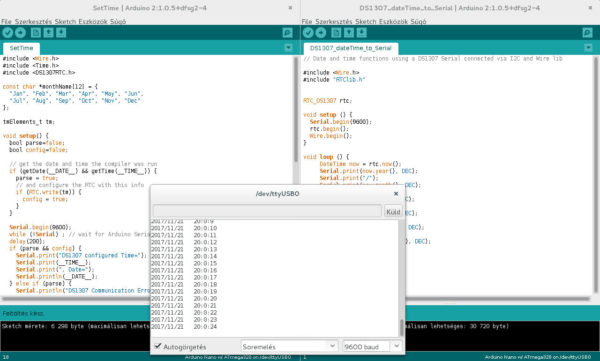Create new sketch in DS1307_dateTime_to_Serial window
Viewport: 600px width, 361px height.
(336, 33)
